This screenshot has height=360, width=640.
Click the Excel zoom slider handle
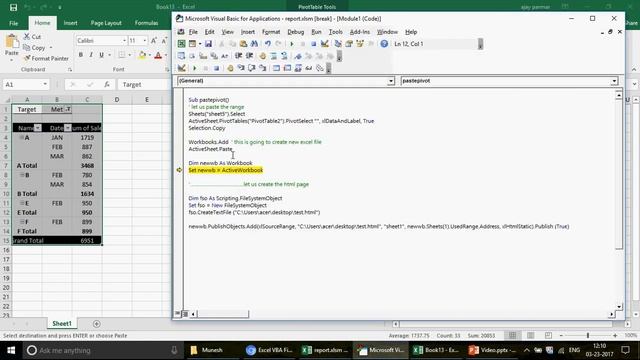(x=588, y=336)
